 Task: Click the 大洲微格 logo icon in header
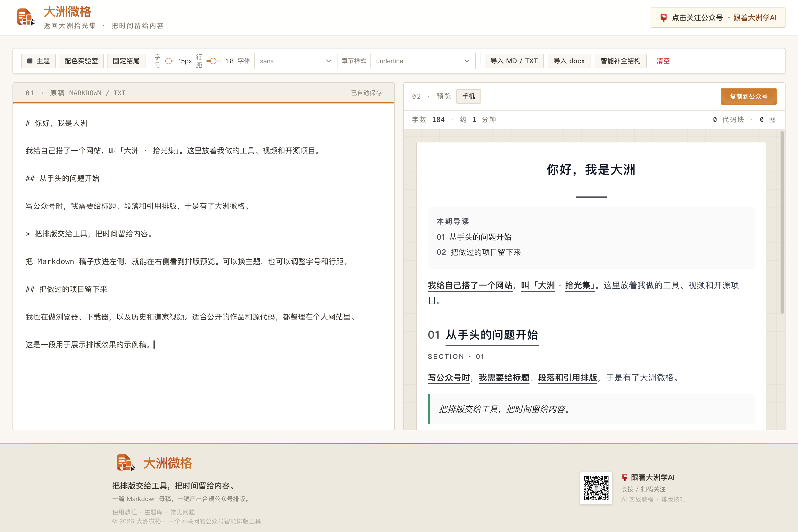(26, 17)
